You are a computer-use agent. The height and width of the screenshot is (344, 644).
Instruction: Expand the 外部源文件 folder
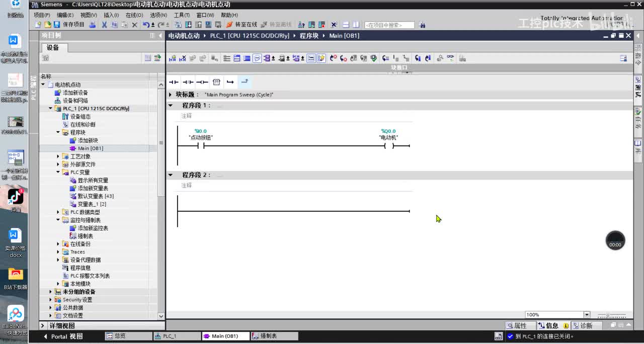click(58, 164)
